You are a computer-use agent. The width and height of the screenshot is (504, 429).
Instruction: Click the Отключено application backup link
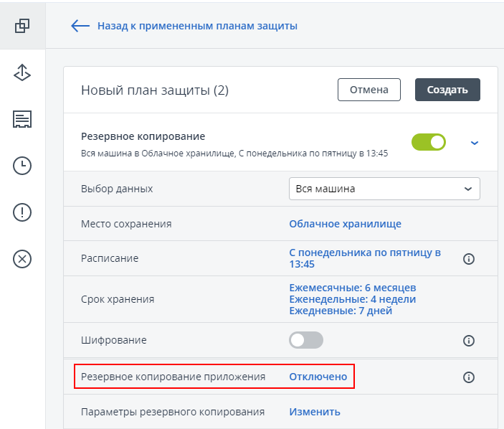tap(318, 377)
